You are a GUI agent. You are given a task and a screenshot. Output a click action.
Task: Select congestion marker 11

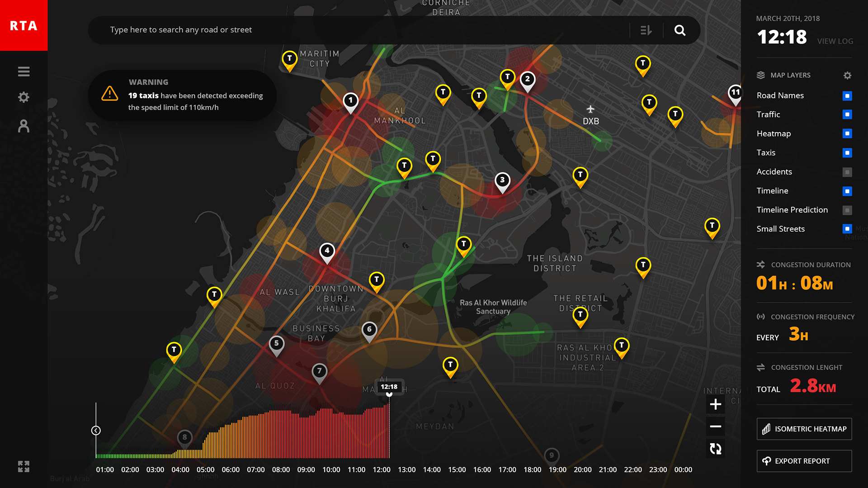click(736, 95)
